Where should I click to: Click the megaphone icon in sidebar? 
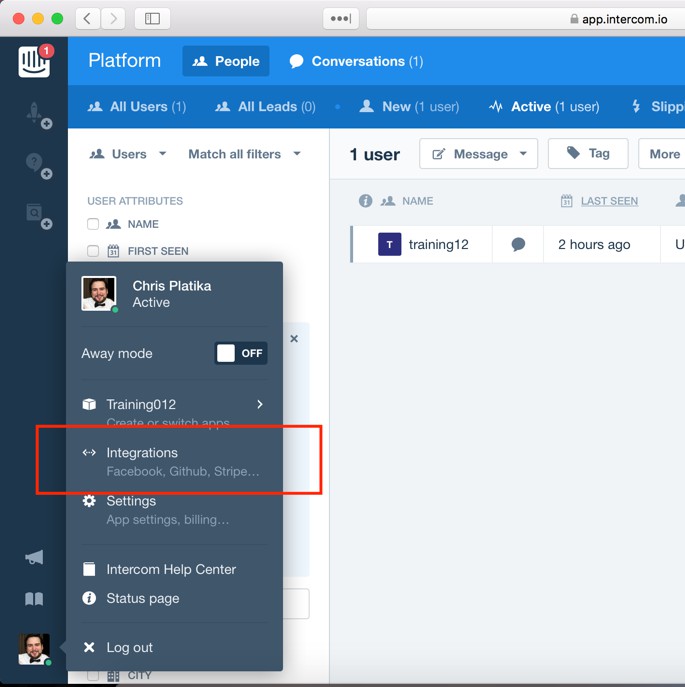[x=34, y=557]
